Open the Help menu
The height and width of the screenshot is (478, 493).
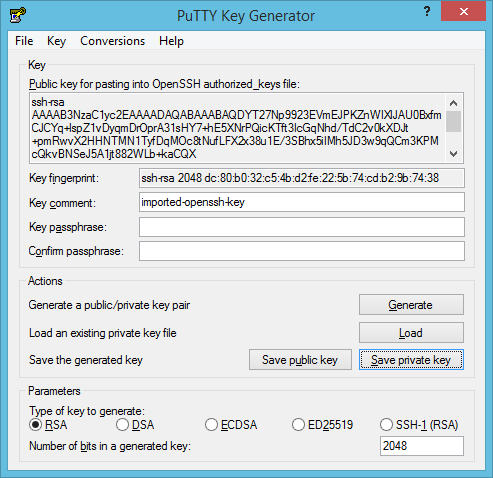(x=171, y=41)
